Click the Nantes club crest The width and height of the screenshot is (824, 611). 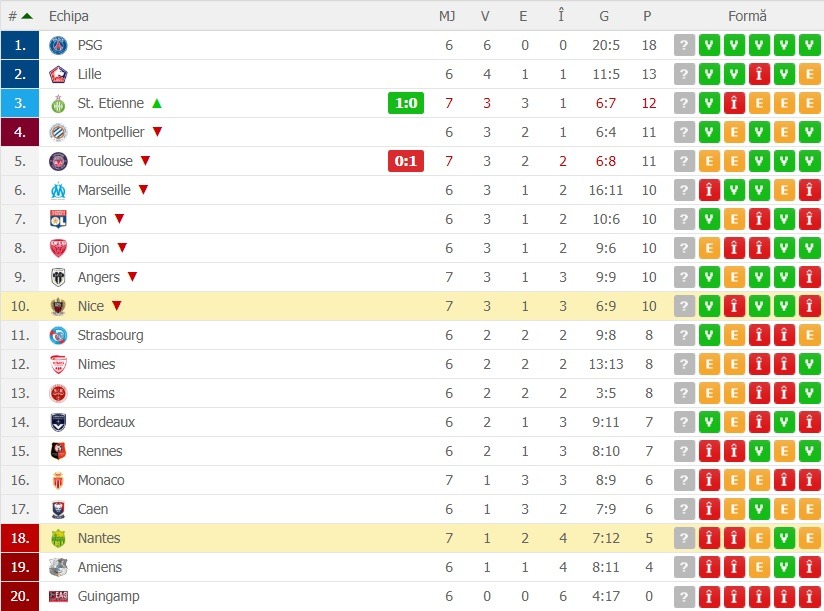point(58,538)
